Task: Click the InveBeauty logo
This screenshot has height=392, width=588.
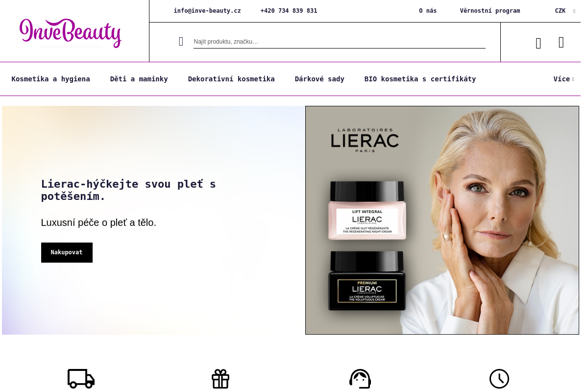Action: click(71, 33)
